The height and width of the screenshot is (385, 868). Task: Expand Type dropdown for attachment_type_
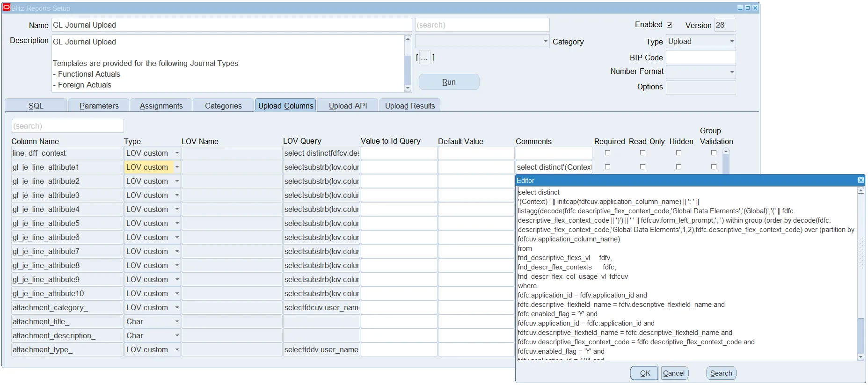click(177, 349)
